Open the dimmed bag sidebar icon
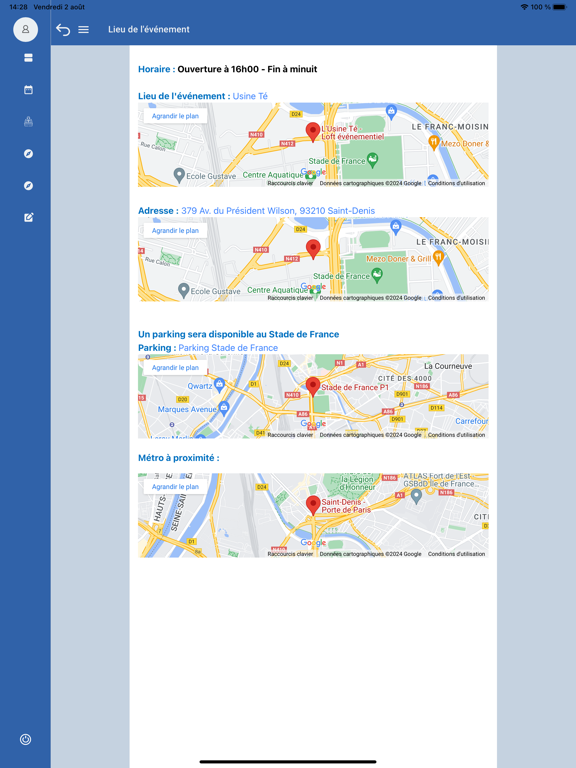This screenshot has width=576, height=768. tap(28, 121)
